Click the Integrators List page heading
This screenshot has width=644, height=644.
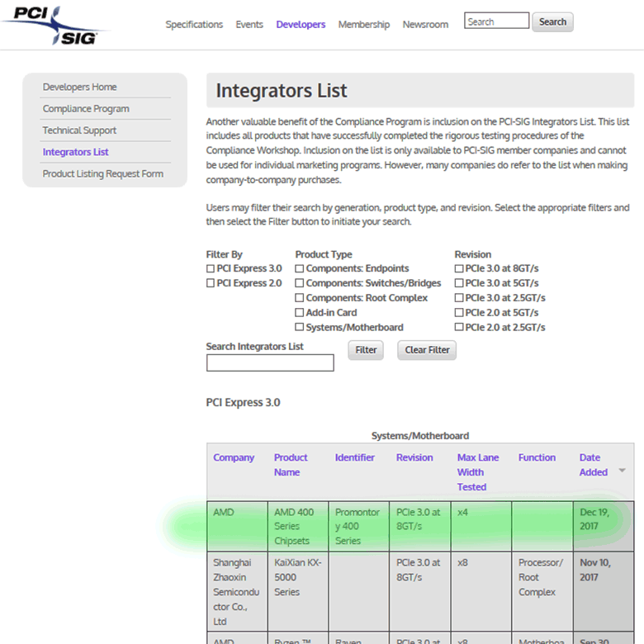[282, 91]
